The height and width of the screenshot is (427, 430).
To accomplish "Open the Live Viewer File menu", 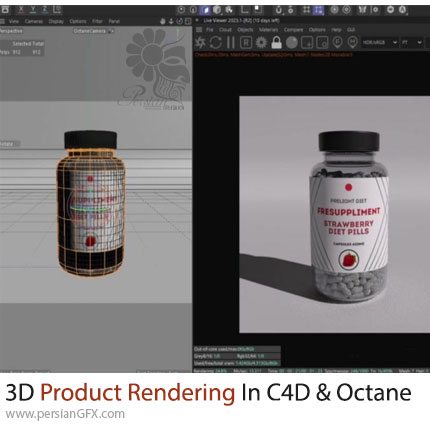I will (209, 30).
